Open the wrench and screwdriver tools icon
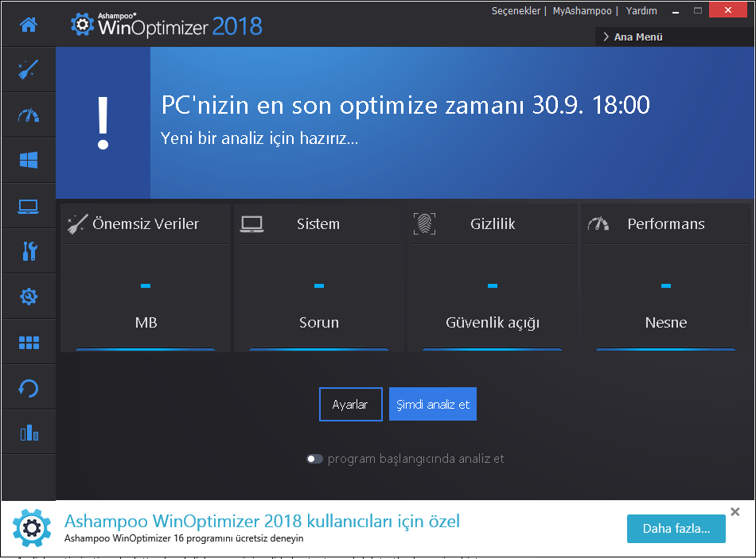 coord(29,251)
